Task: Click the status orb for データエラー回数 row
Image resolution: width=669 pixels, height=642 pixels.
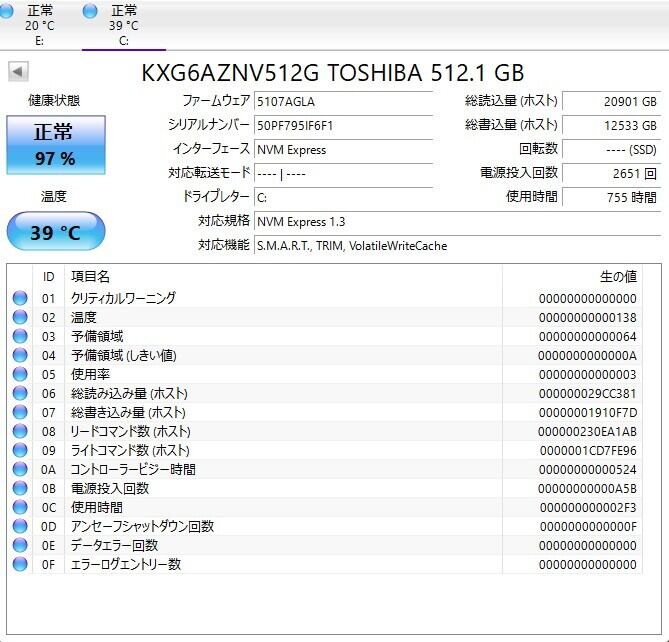Action: [x=20, y=545]
